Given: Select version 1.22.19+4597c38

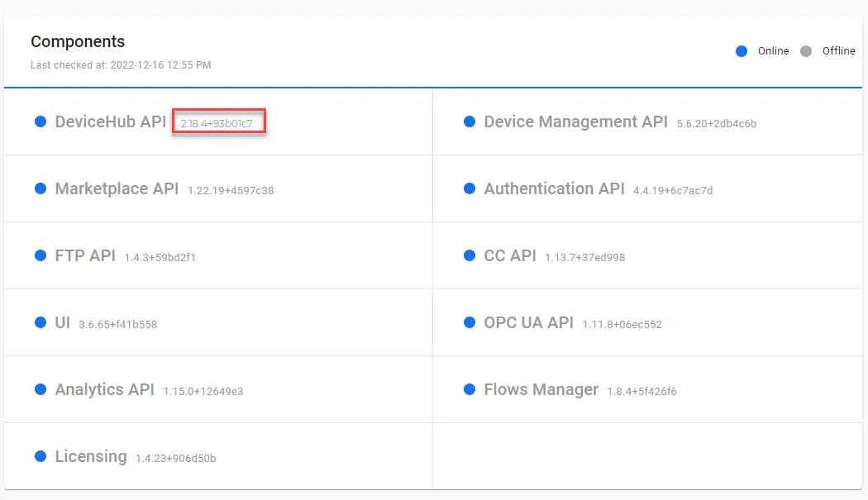Looking at the screenshot, I should tap(231, 190).
